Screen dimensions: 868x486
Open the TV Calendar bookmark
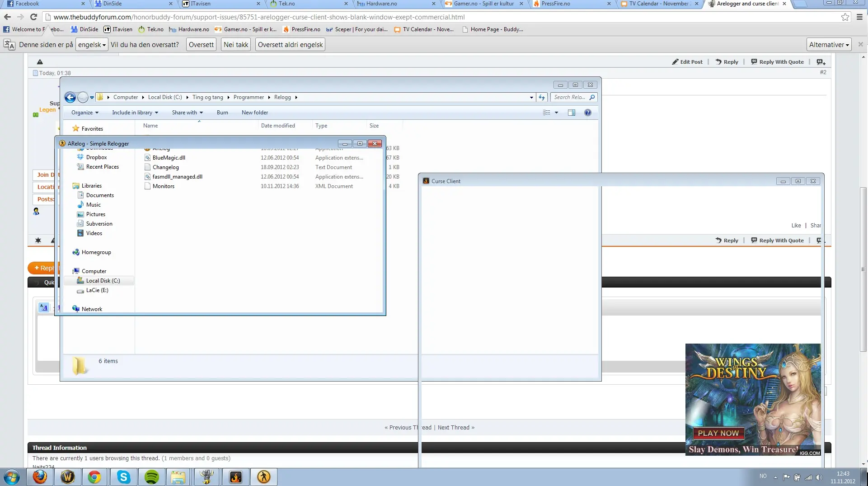(424, 29)
